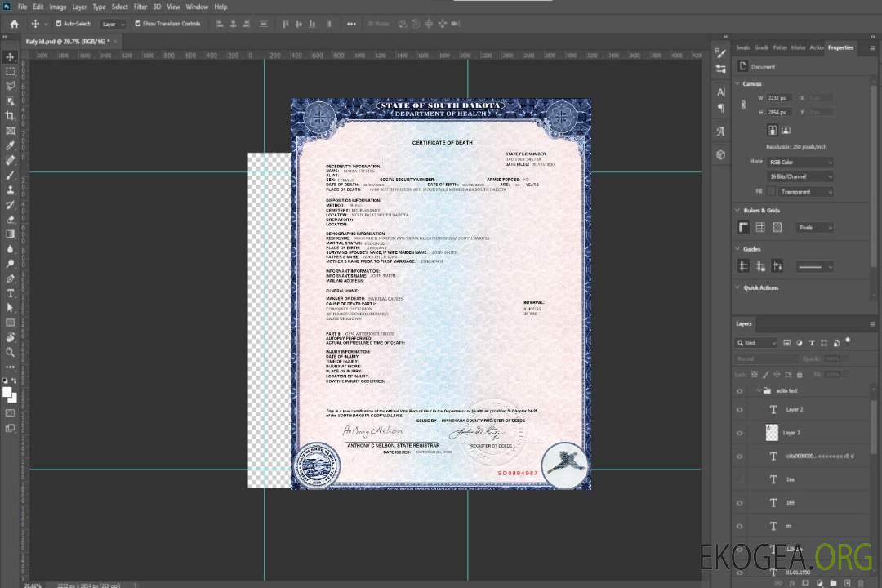The image size is (882, 588).
Task: Collapse the Rulers & Grids section
Action: pyautogui.click(x=737, y=210)
